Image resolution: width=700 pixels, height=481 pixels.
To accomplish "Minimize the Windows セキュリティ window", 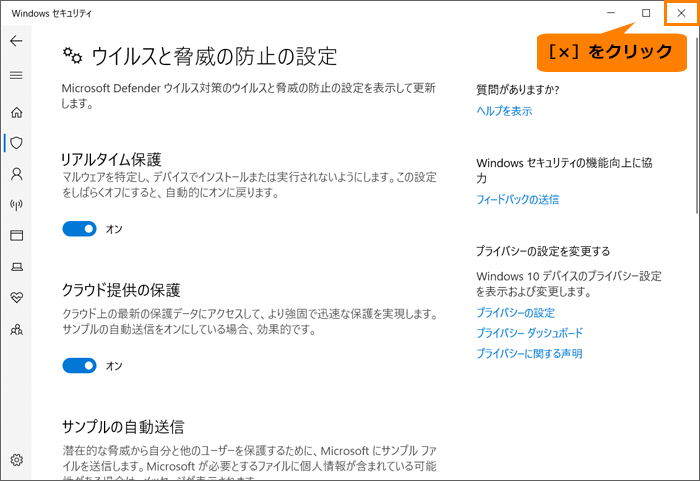I will (x=611, y=13).
